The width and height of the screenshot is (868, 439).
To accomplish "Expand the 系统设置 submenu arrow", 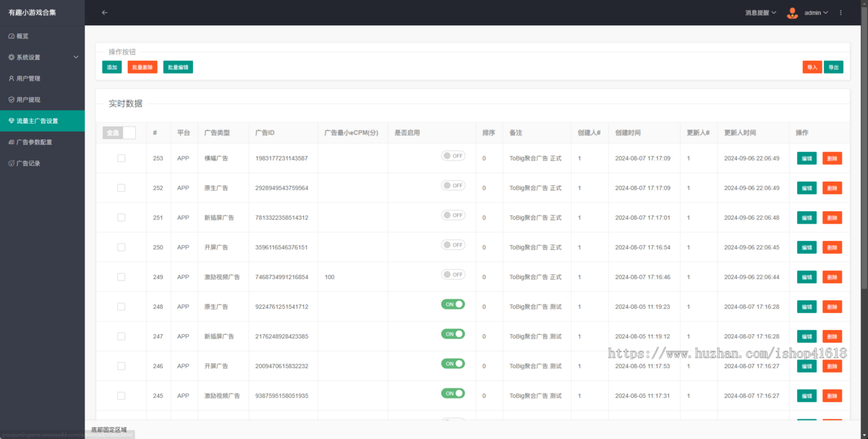I will 76,57.
